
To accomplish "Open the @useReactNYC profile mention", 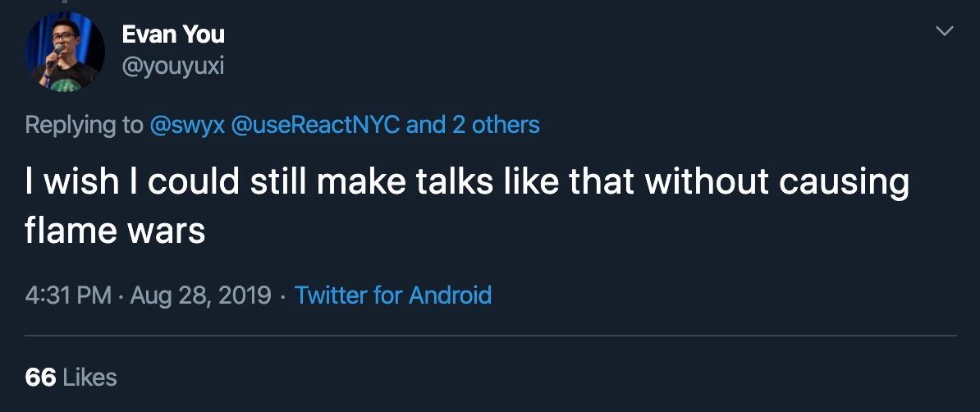I will pos(315,125).
